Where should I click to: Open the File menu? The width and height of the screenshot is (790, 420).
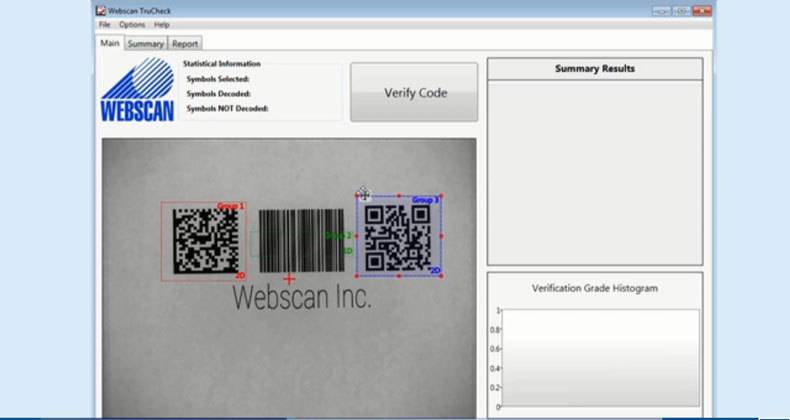(104, 24)
